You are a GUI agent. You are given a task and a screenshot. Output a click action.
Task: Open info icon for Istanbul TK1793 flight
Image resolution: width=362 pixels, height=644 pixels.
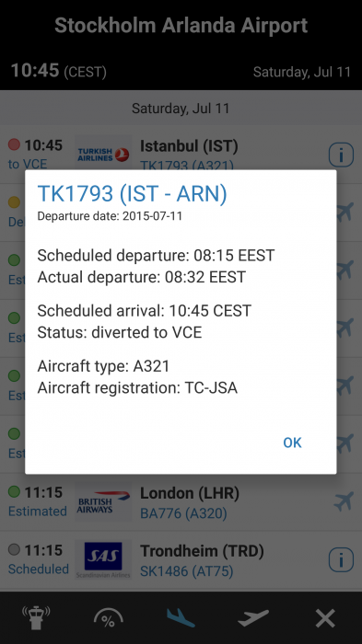point(341,155)
